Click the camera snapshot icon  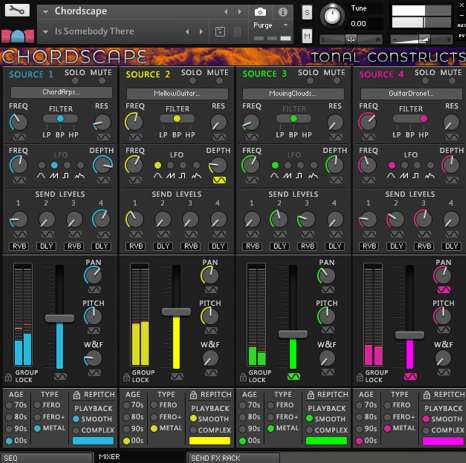pos(260,12)
